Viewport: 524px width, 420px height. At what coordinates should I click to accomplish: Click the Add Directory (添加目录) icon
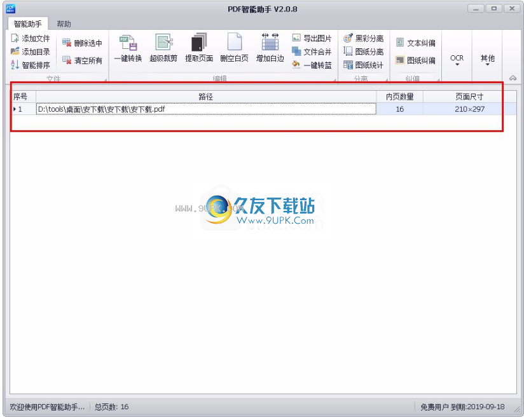pyautogui.click(x=15, y=51)
